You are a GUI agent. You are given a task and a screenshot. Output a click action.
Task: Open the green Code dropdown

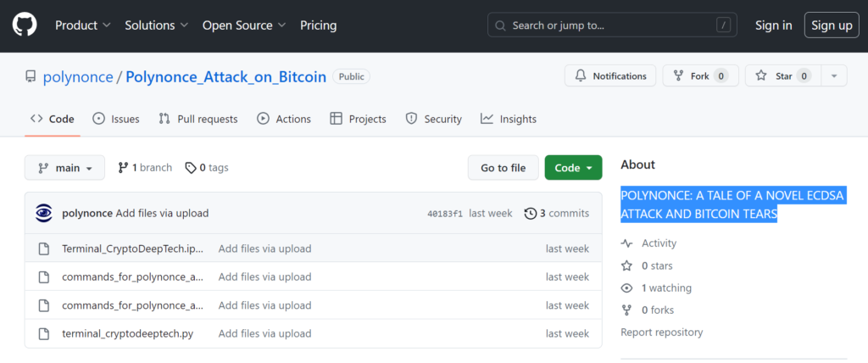click(574, 168)
